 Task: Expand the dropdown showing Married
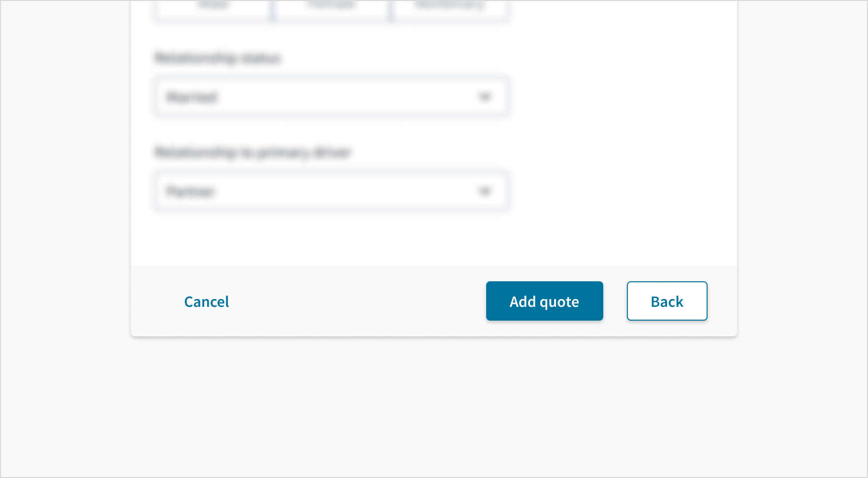(x=331, y=97)
